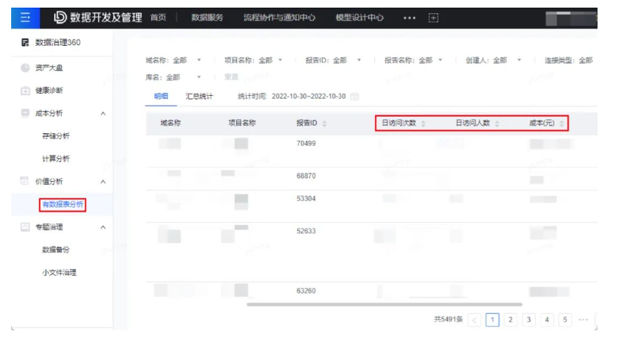Go to page 5
The width and height of the screenshot is (644, 340).
[x=565, y=320]
